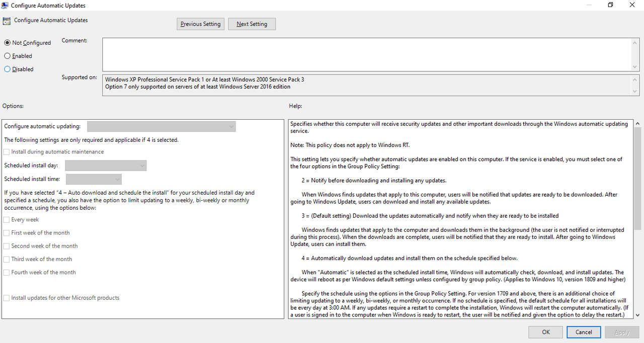Go to Next Setting
The height and width of the screenshot is (343, 644).
252,24
